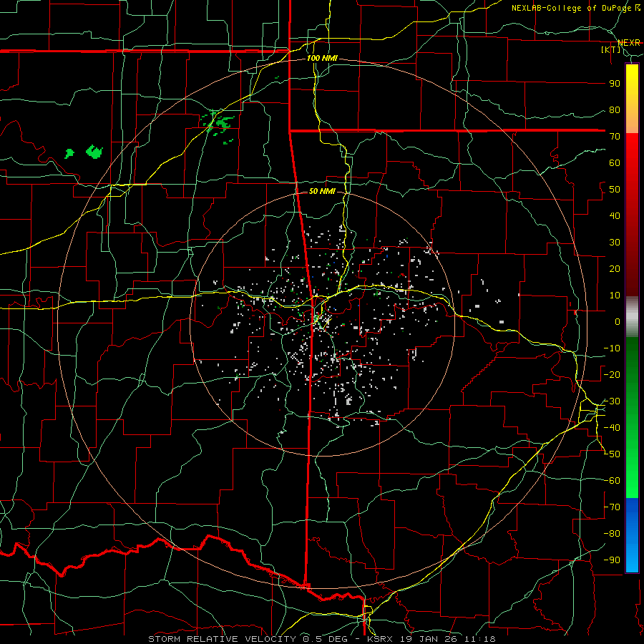Select the -40 scale label
644x644 pixels.
point(612,428)
